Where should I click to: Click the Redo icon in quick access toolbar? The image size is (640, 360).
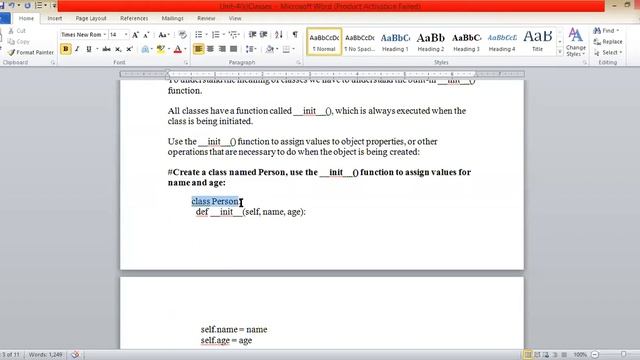point(27,5)
